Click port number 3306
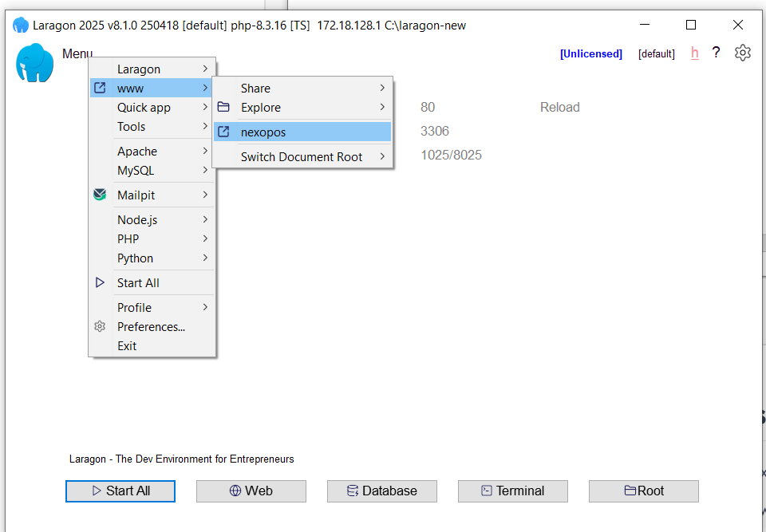The height and width of the screenshot is (532, 766). tap(435, 131)
